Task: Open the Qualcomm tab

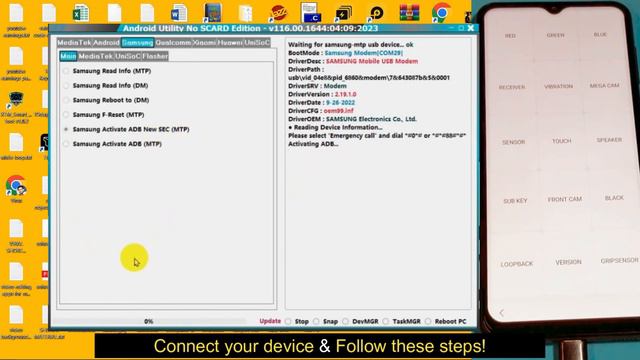Action: 173,42
